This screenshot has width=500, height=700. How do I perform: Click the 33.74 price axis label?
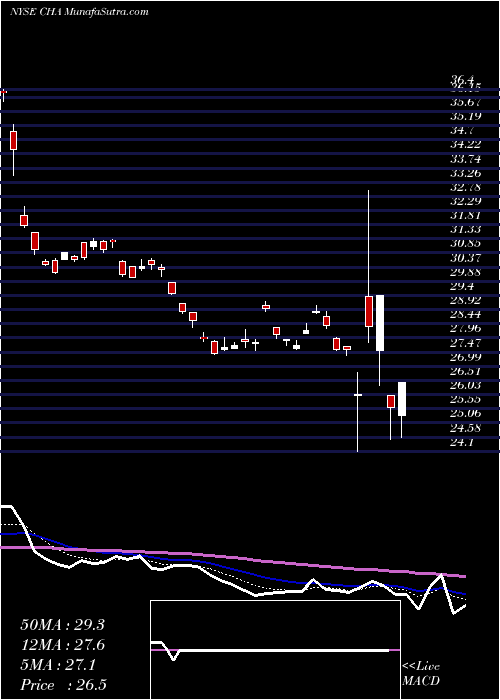[466, 159]
